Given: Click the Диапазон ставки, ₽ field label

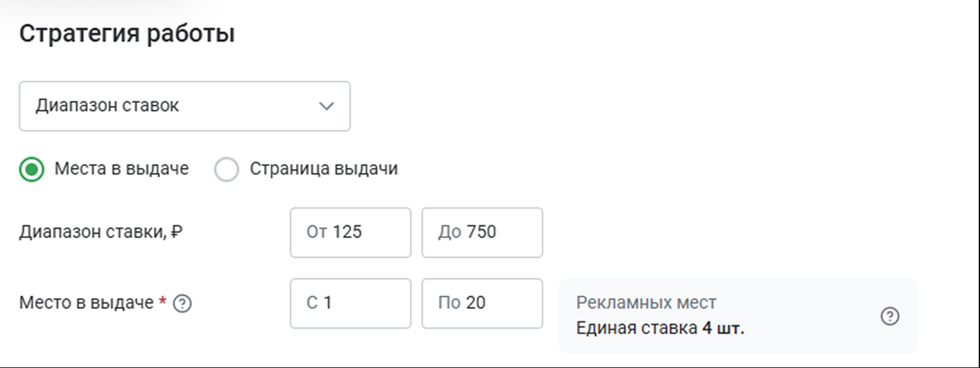Looking at the screenshot, I should [x=101, y=233].
